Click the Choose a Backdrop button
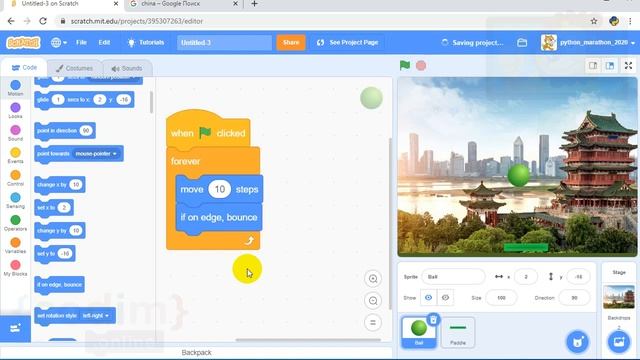This screenshot has width=640, height=360. point(619,342)
